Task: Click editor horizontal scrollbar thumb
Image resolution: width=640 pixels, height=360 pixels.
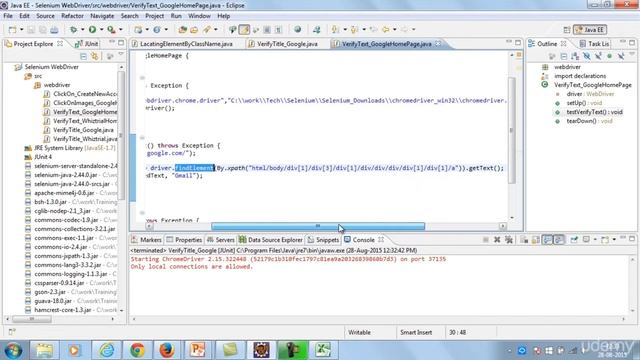Action: click(318, 226)
